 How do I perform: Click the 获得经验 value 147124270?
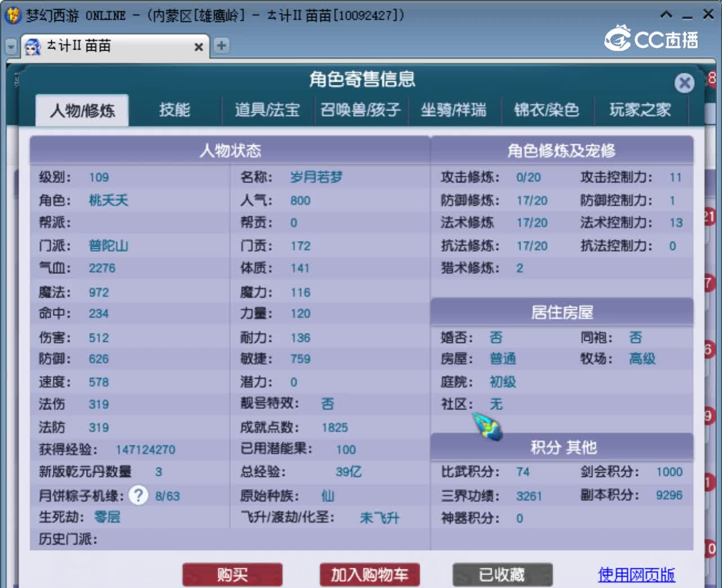coord(146,450)
